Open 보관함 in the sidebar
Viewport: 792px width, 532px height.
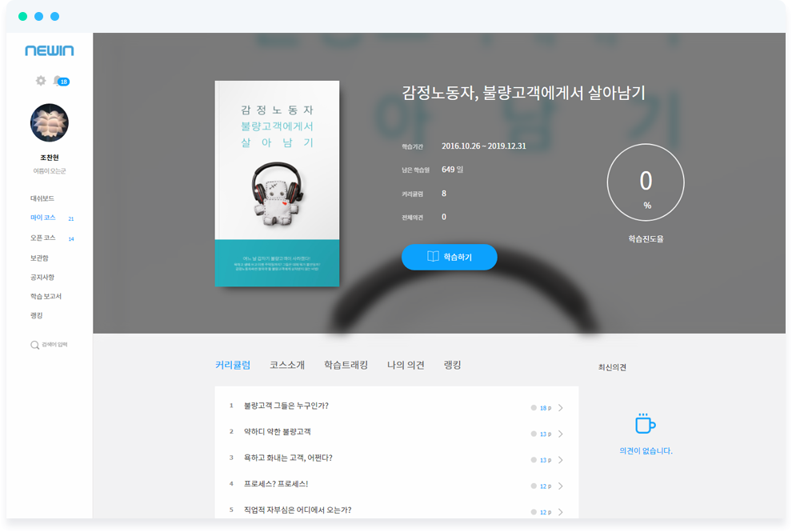click(39, 258)
